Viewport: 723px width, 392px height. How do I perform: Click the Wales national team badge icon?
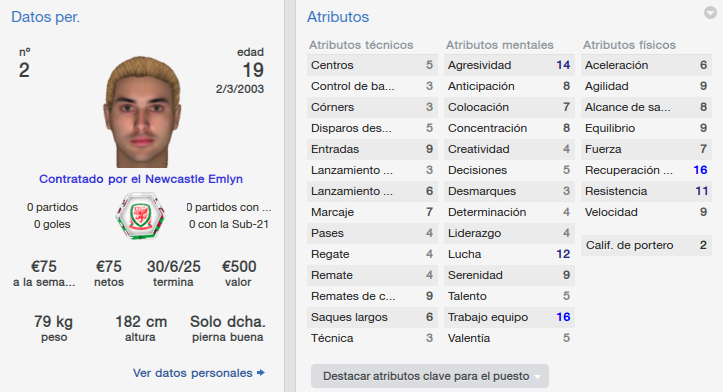point(140,216)
